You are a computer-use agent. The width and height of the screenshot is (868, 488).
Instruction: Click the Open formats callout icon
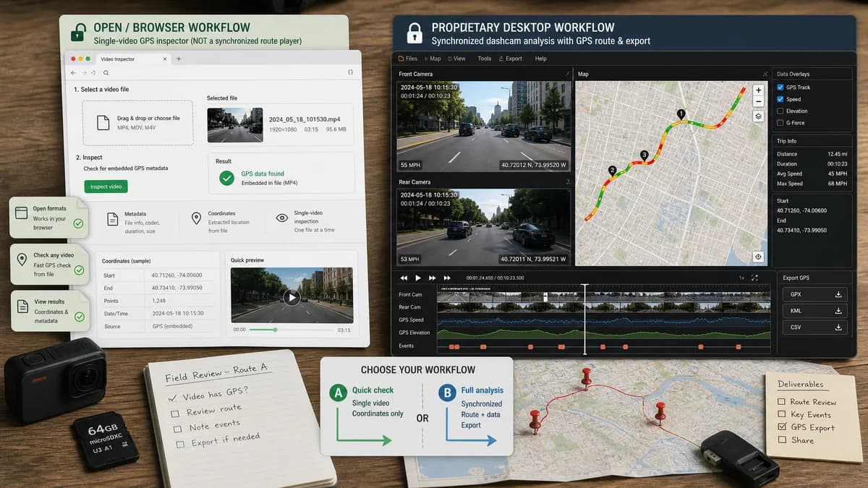click(x=21, y=213)
